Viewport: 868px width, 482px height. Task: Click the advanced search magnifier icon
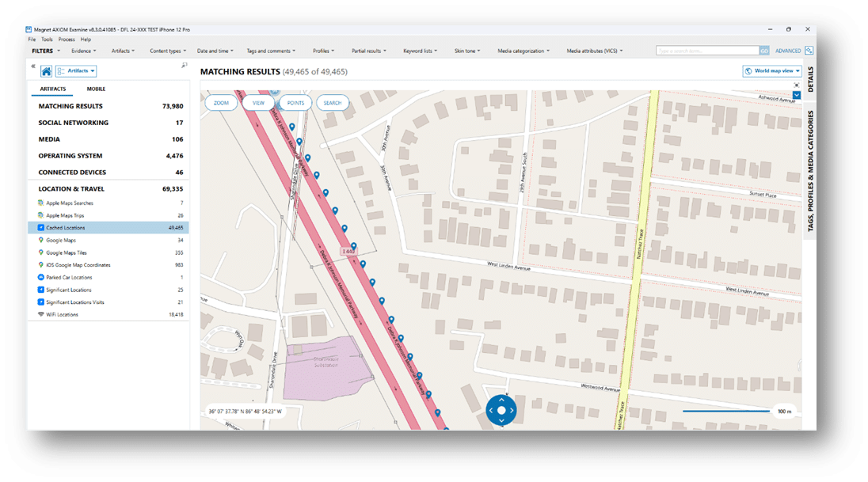[808, 50]
